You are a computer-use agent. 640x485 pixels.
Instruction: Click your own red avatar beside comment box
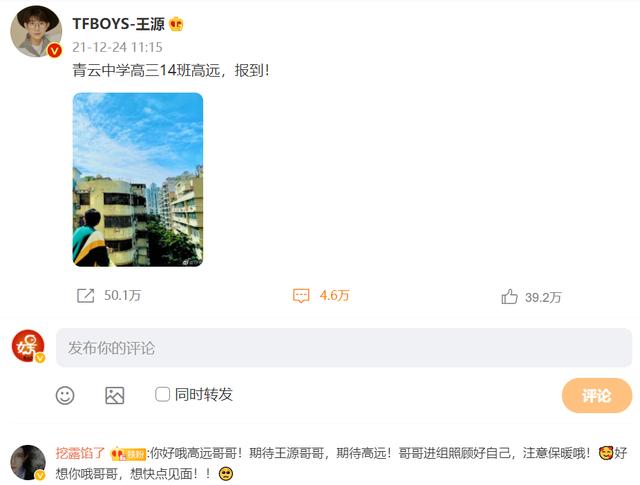pos(28,346)
